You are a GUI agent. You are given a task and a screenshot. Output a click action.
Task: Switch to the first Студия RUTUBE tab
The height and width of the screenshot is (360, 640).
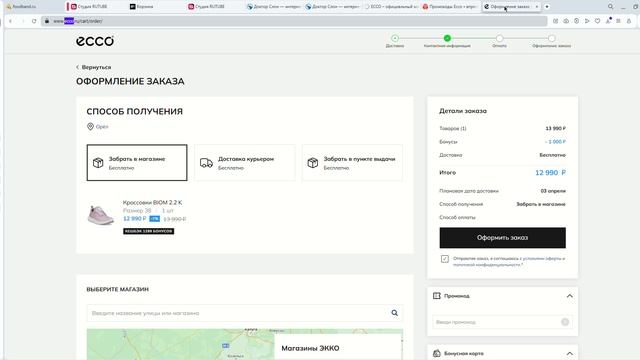[95, 7]
